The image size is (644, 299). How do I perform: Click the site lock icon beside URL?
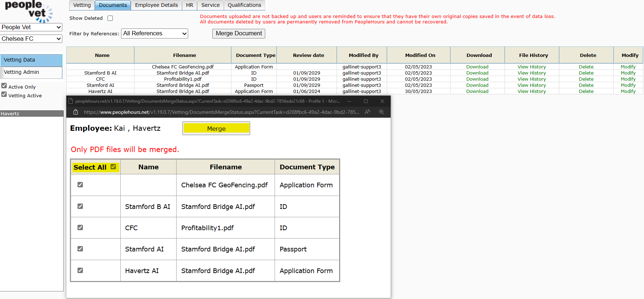[76, 112]
